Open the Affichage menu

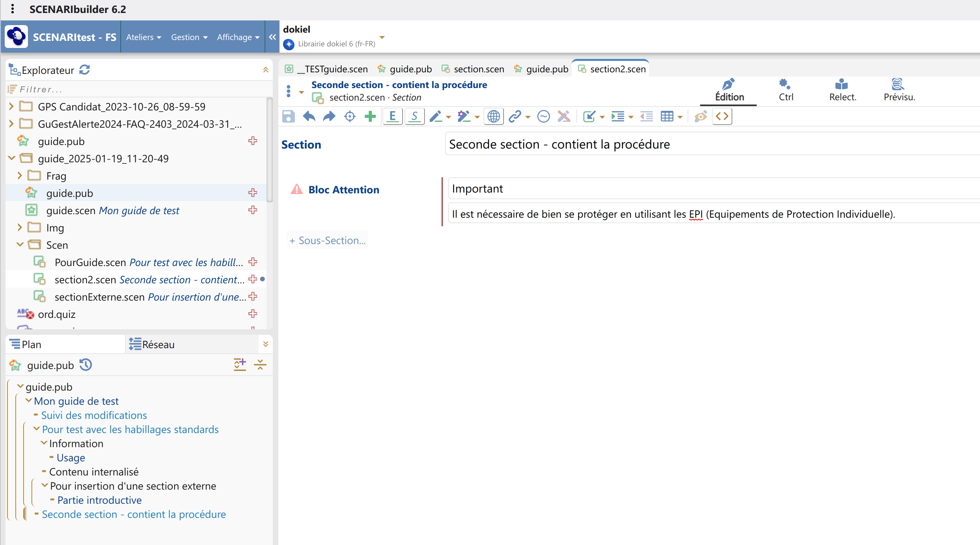click(x=238, y=37)
